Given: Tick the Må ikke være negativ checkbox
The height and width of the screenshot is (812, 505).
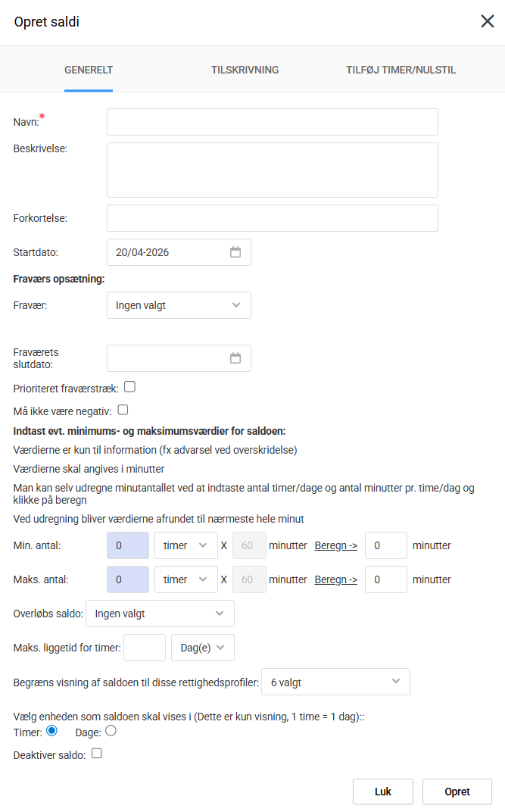Looking at the screenshot, I should click(x=123, y=410).
